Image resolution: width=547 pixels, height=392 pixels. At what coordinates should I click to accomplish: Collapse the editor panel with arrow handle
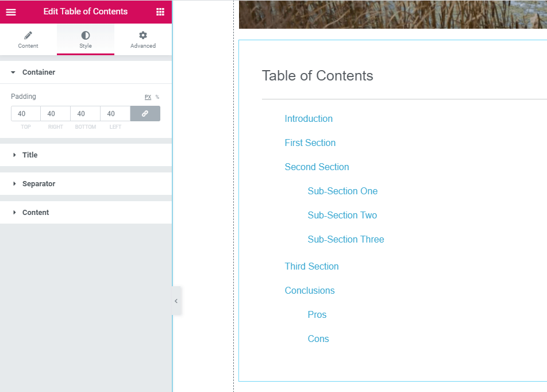[176, 301]
